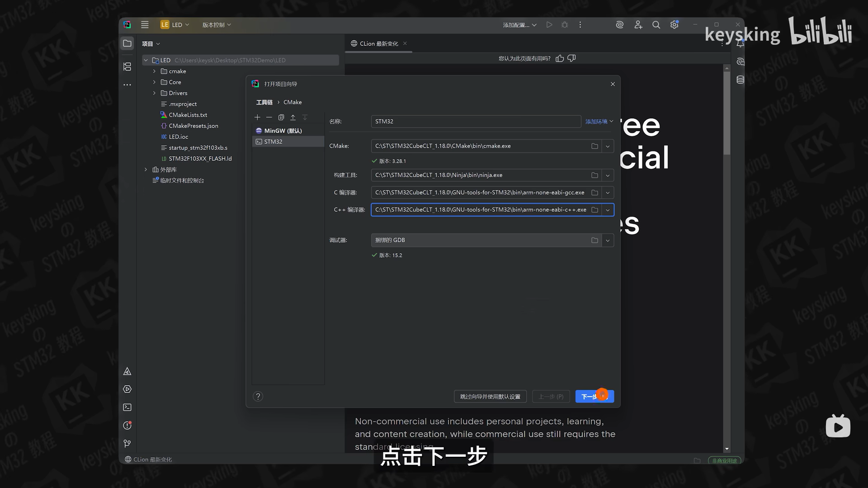Select CMakeLists.txt in project tree

tap(188, 115)
